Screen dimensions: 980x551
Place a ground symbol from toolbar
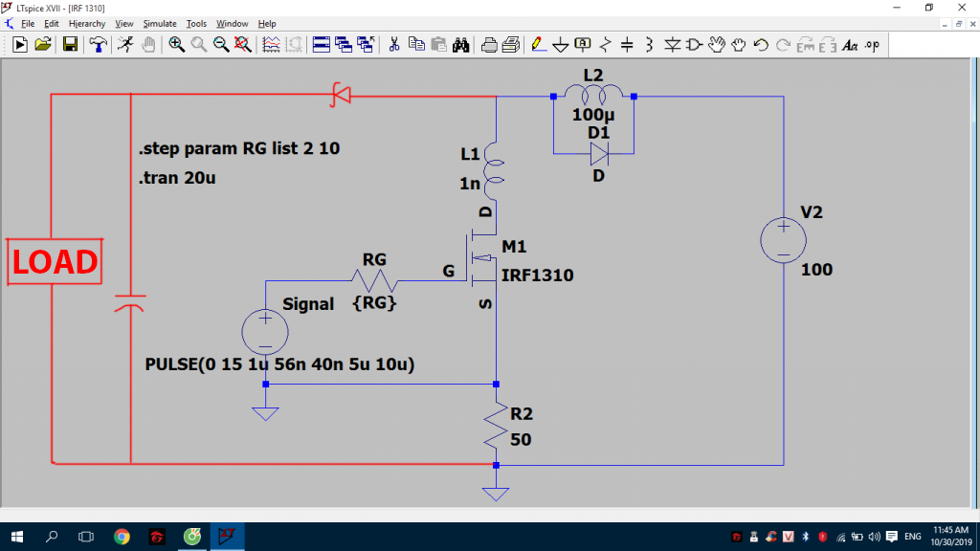tap(561, 44)
